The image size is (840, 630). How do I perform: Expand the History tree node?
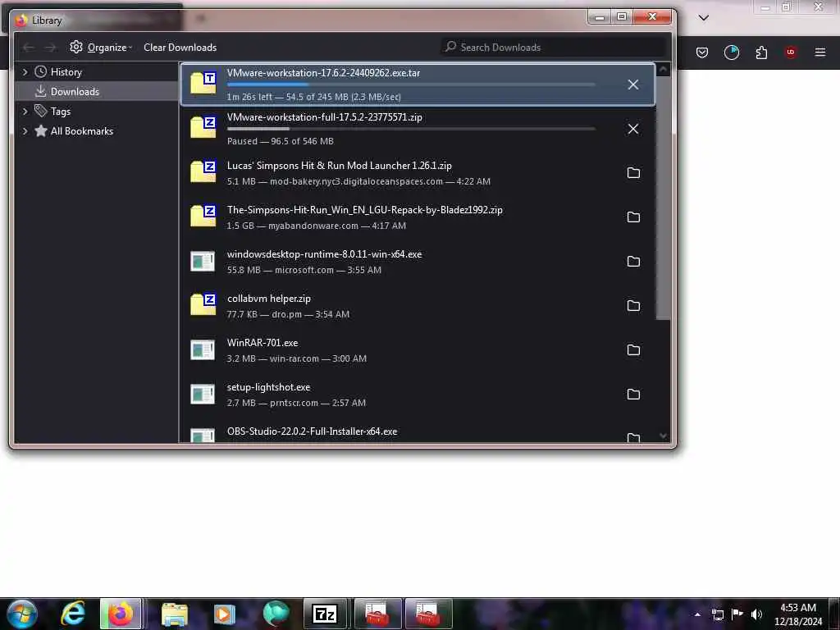[25, 72]
